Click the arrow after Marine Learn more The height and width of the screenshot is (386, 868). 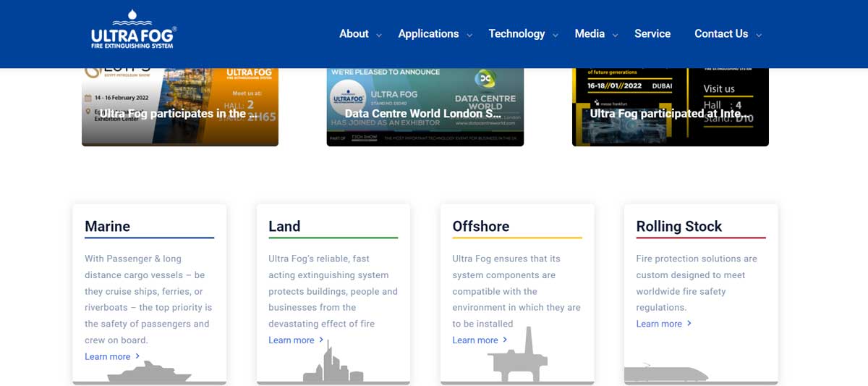click(137, 356)
